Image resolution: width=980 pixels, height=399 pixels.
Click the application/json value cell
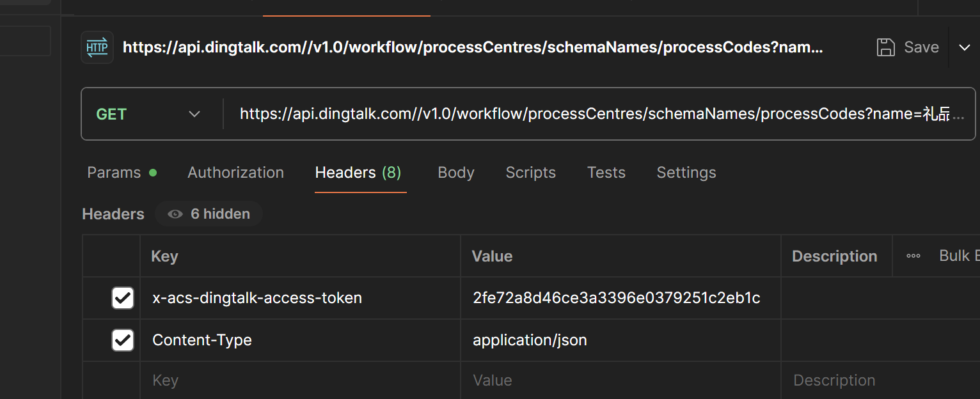[620, 340]
